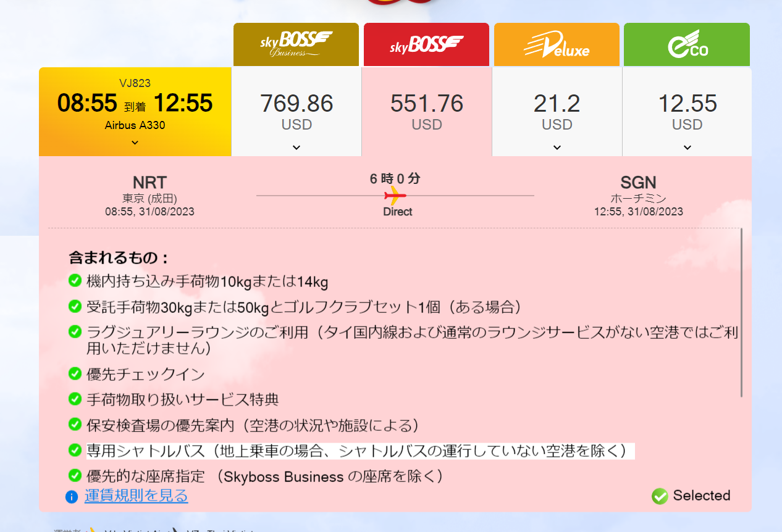Click the Selected label
The height and width of the screenshot is (532, 782).
tap(702, 496)
